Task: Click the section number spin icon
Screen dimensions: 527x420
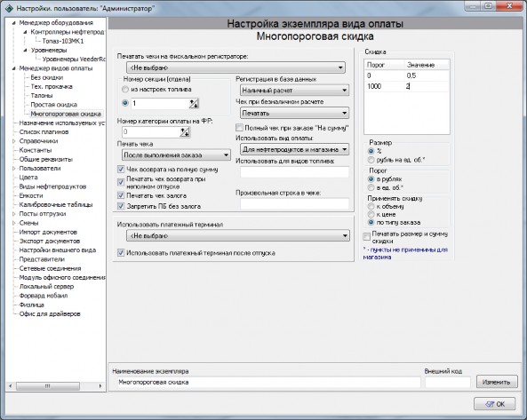Action: coord(194,103)
